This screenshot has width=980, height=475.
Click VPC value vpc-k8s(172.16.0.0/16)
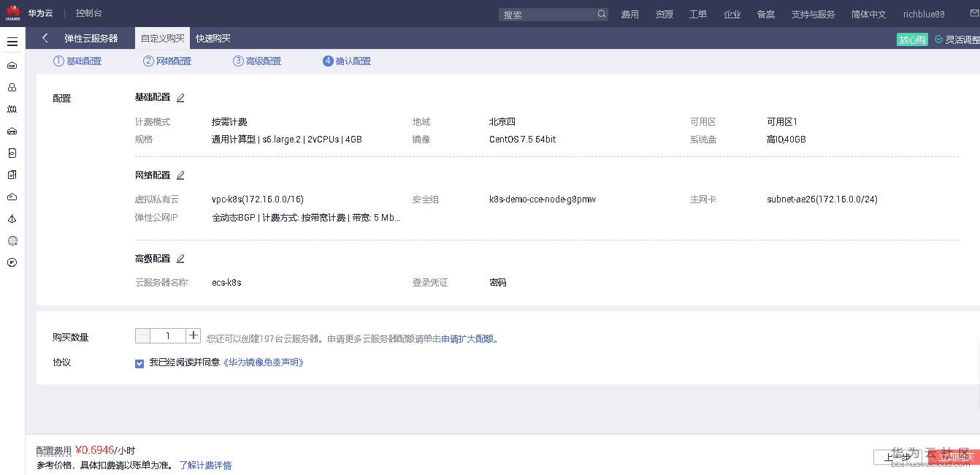tap(258, 199)
